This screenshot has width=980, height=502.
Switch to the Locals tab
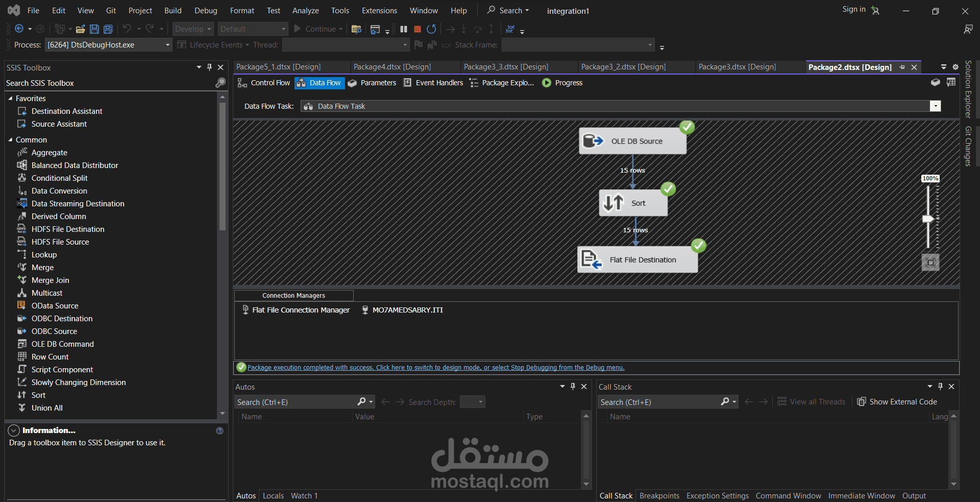tap(273, 496)
